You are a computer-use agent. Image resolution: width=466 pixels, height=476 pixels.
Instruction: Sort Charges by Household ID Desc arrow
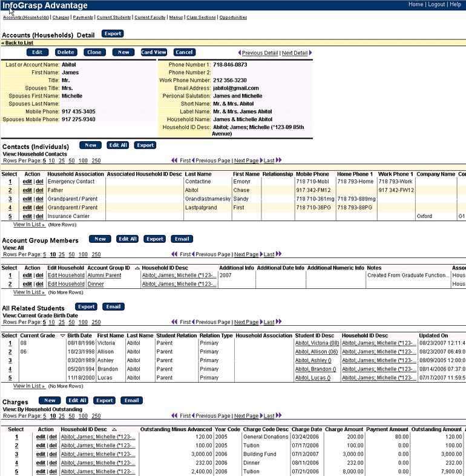point(114,429)
